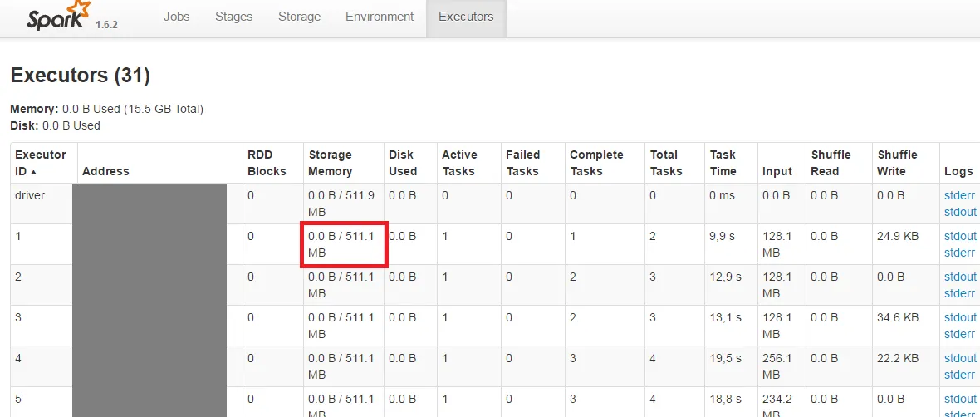Image resolution: width=980 pixels, height=417 pixels.
Task: Click the sort arrow next to Executor ID
Action: pos(32,171)
